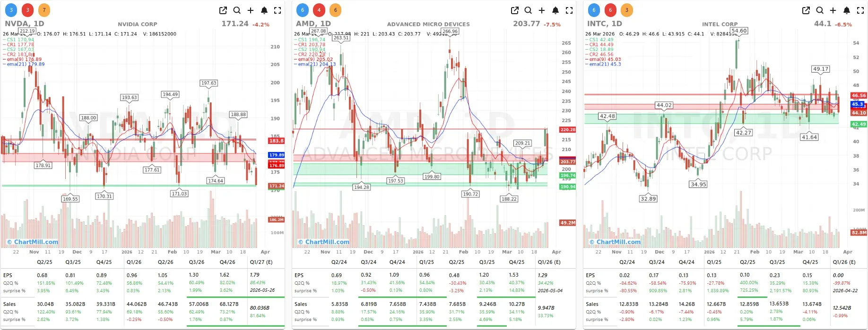
Task: Click NVDA blue rating badge 3
Action: pyautogui.click(x=11, y=10)
